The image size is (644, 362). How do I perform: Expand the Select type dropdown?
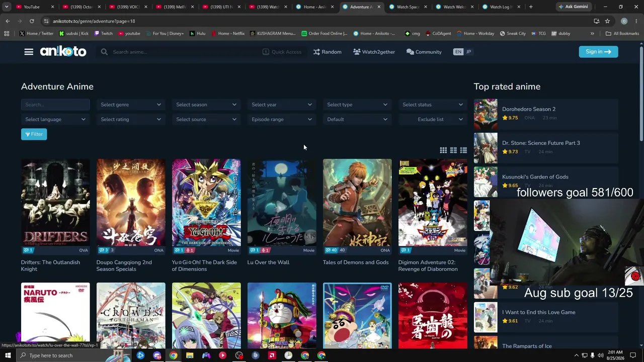(357, 105)
